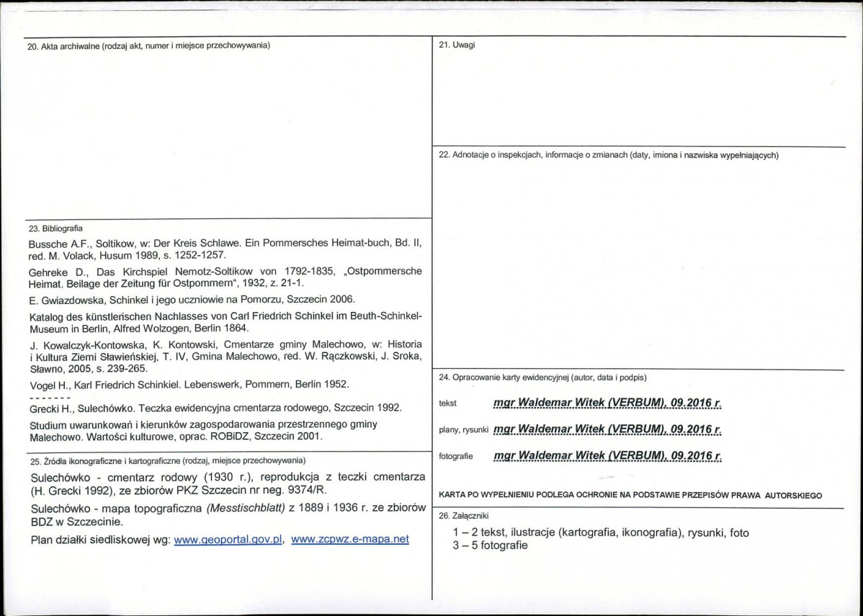Screen dimensions: 863x616
Task: Select the Kowalczyk-Kontowska Cmentarze gminy Malechowo entry
Action: pos(225,356)
